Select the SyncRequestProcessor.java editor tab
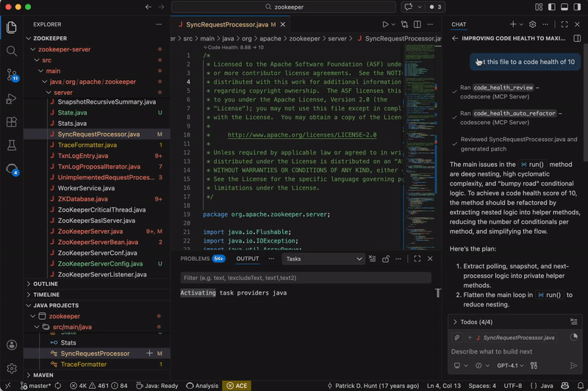588x391 pixels. pos(227,24)
